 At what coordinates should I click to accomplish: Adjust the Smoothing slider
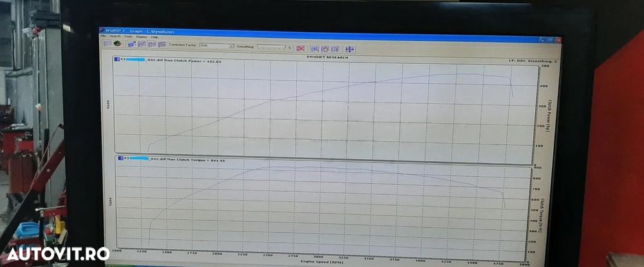(270, 47)
